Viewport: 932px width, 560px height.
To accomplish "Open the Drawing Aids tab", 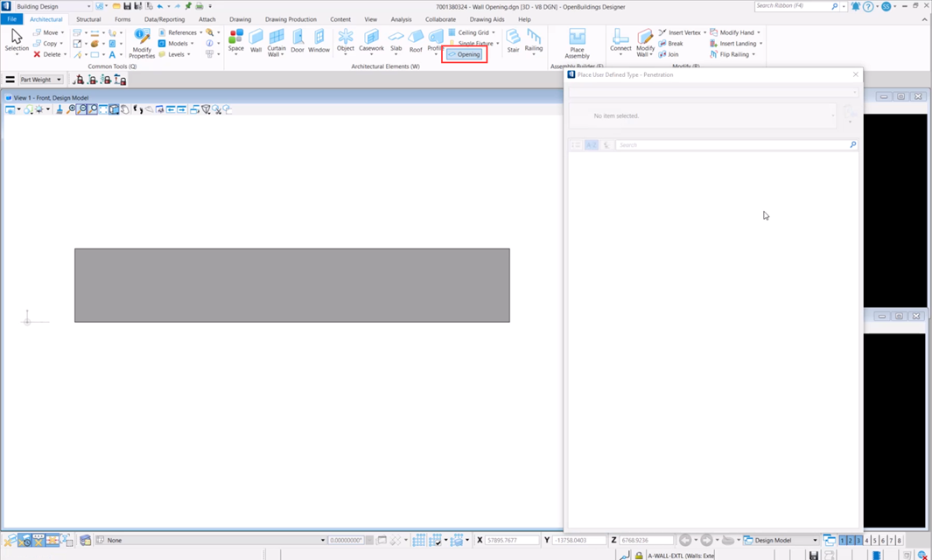I will 487,19.
